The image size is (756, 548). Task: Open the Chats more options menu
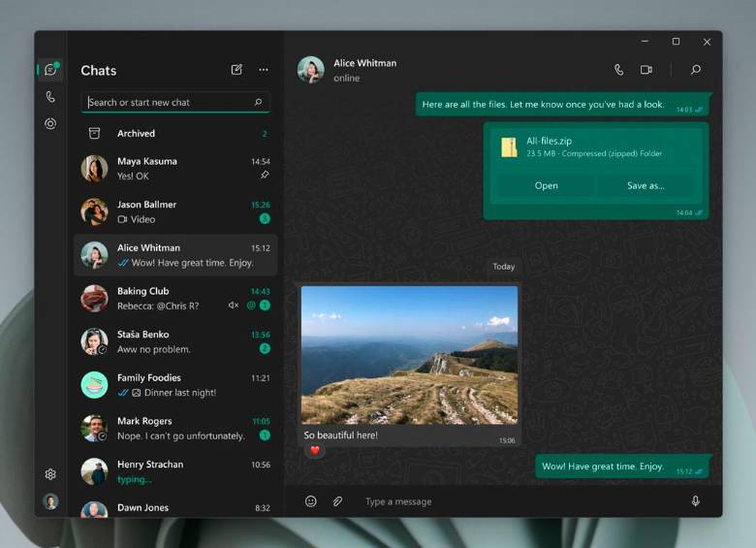264,70
